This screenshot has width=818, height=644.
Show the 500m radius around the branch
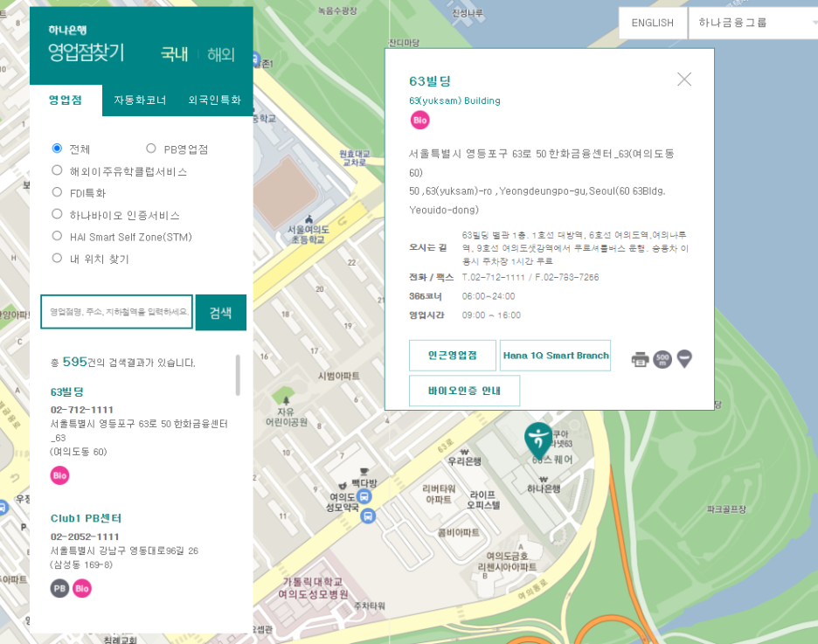[662, 359]
